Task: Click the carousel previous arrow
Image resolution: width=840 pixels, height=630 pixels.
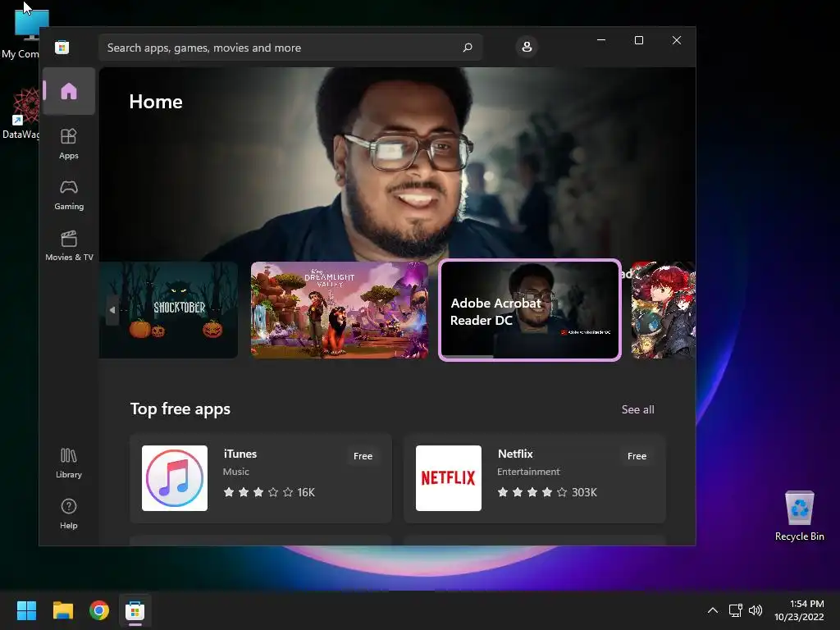Action: pos(112,309)
